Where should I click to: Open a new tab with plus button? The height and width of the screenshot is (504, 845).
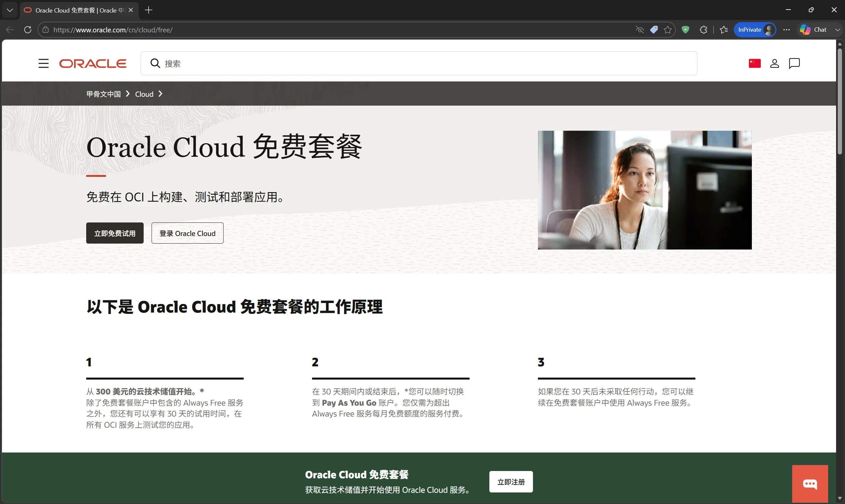[149, 10]
